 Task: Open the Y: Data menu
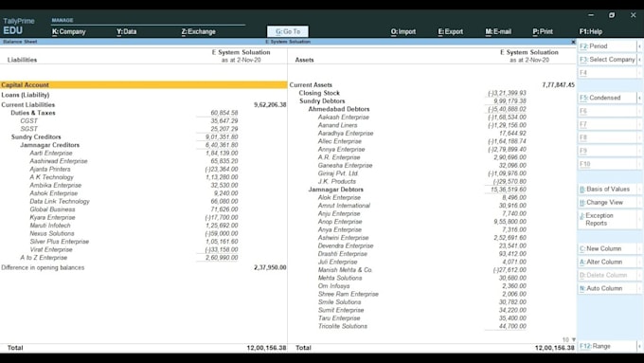(127, 31)
